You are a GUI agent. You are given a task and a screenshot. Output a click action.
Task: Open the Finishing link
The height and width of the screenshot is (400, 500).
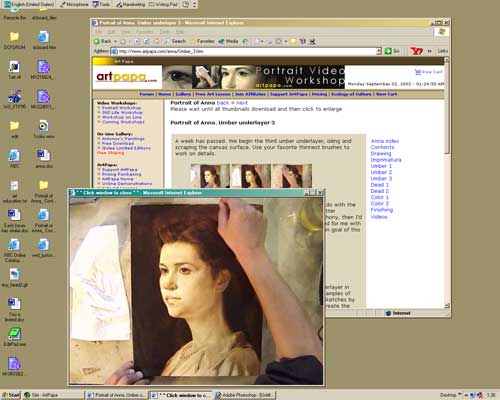(382, 210)
